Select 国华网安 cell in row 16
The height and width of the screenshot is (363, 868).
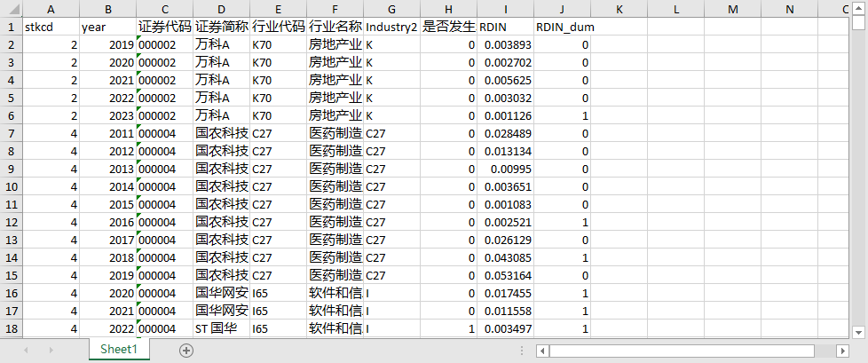222,293
